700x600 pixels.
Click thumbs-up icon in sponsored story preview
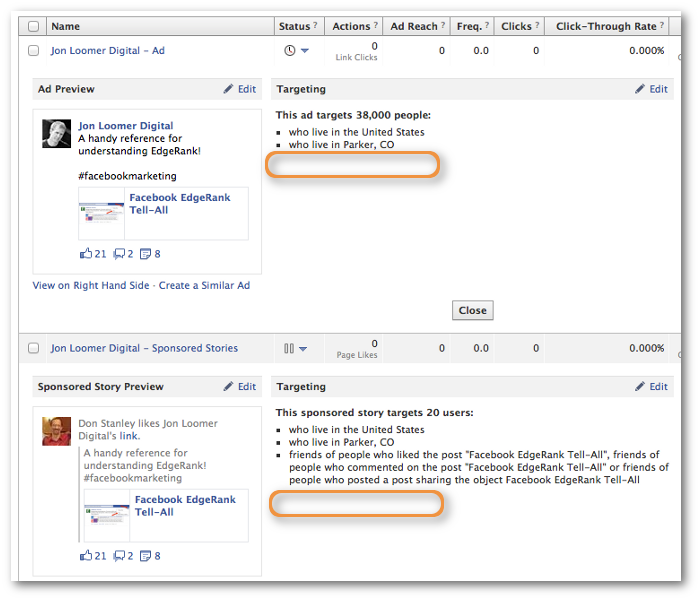[x=86, y=555]
